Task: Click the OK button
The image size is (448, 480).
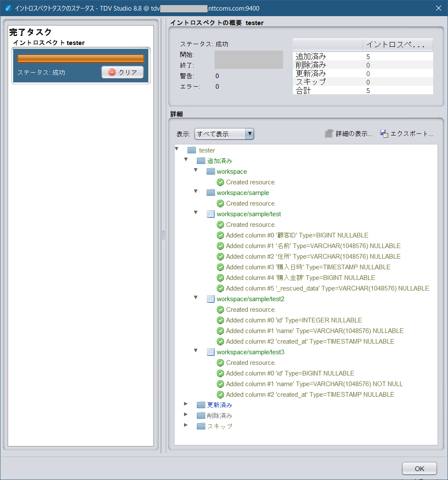Action: pyautogui.click(x=419, y=469)
